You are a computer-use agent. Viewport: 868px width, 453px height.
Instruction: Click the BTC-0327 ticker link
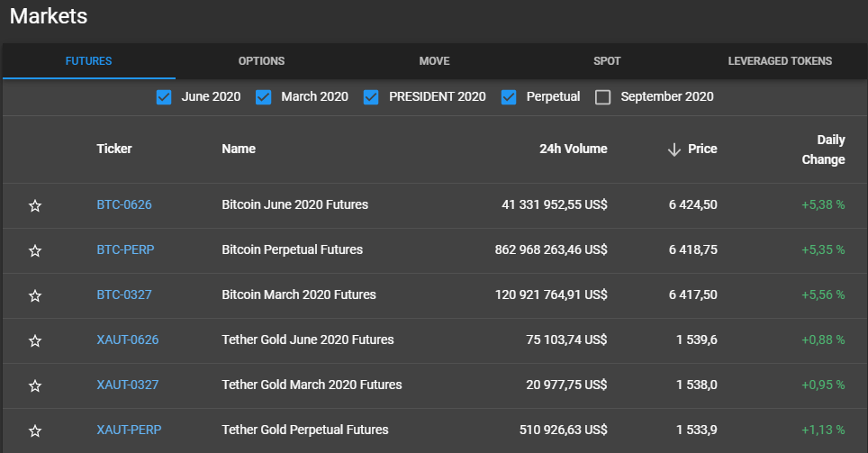pos(124,294)
